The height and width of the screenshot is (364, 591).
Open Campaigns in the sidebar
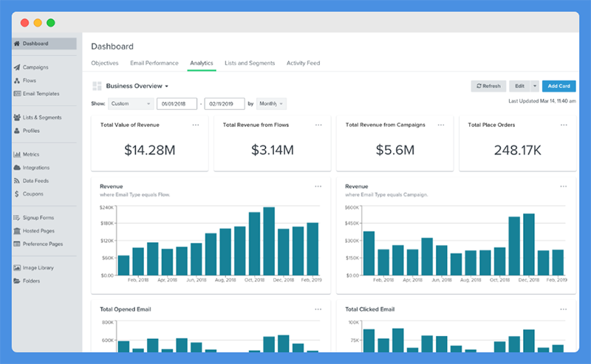pos(35,67)
